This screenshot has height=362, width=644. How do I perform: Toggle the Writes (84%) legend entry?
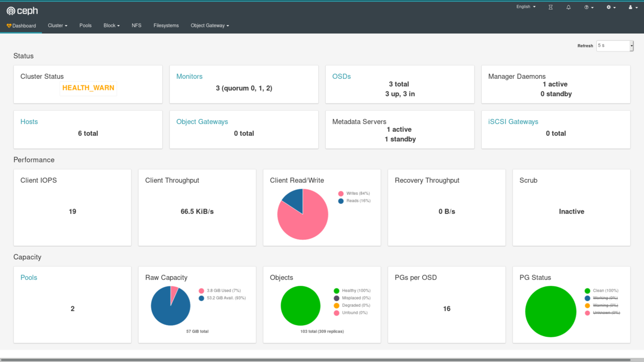pos(354,194)
